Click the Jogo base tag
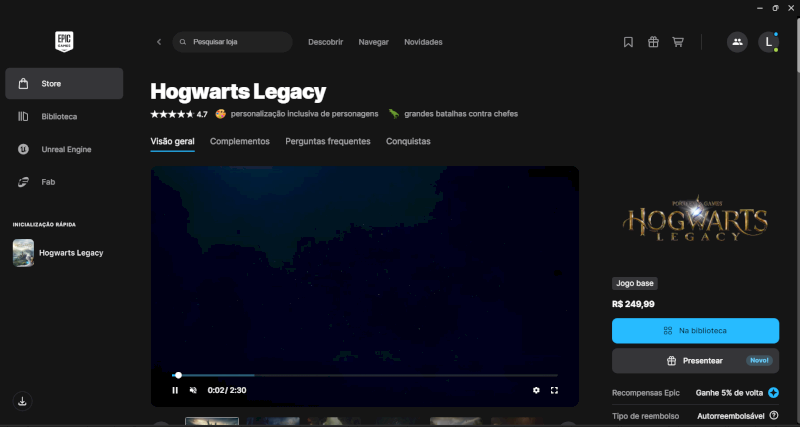This screenshot has width=800, height=427. (635, 283)
